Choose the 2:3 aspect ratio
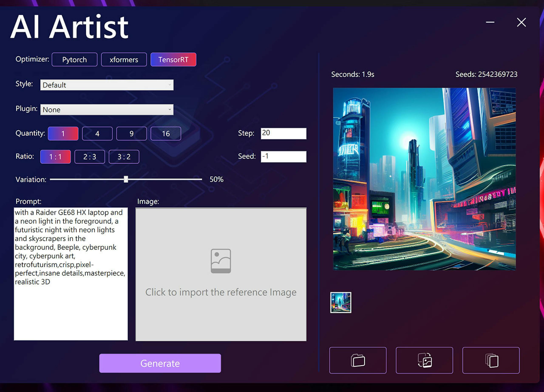 click(x=90, y=157)
